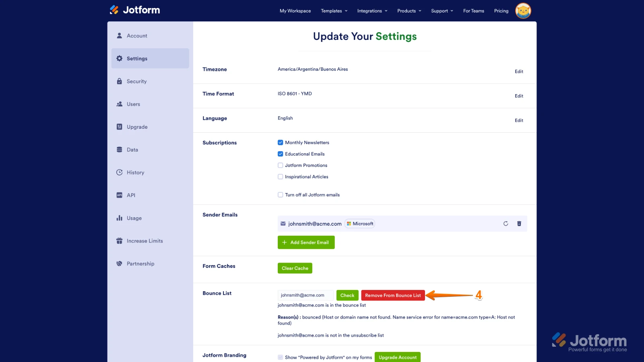Open Pricing in top navigation
Screen dimensions: 644x362
tap(501, 11)
